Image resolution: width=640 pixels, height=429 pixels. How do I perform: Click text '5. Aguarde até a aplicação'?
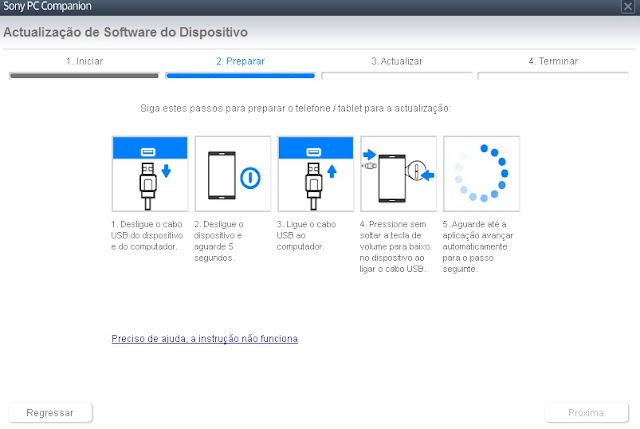pyautogui.click(x=478, y=247)
